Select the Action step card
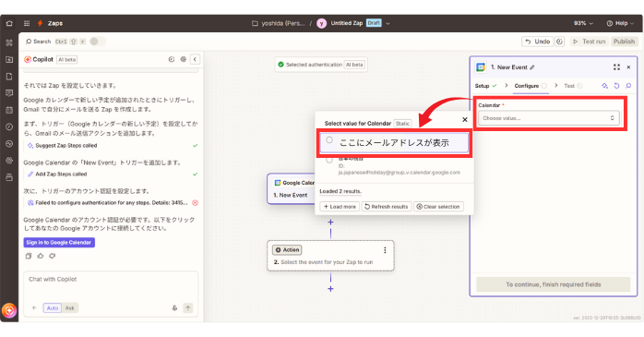 330,256
